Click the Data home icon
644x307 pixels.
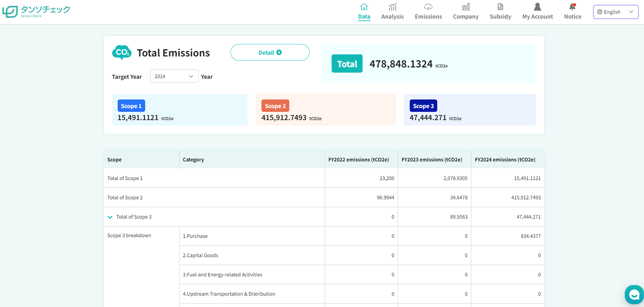click(364, 7)
